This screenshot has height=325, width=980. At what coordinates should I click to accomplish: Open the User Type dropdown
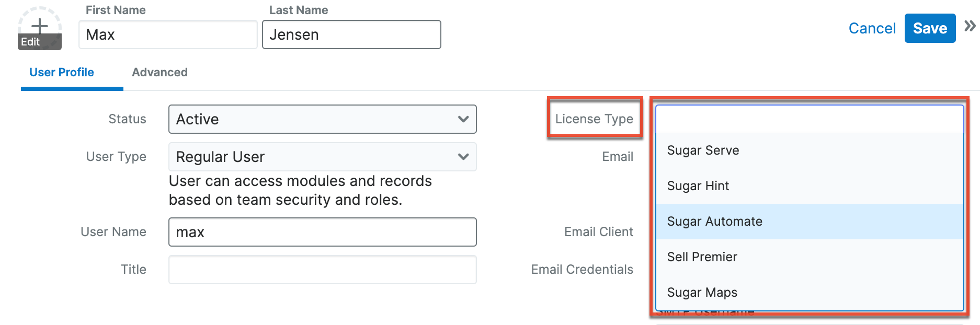[x=322, y=157]
